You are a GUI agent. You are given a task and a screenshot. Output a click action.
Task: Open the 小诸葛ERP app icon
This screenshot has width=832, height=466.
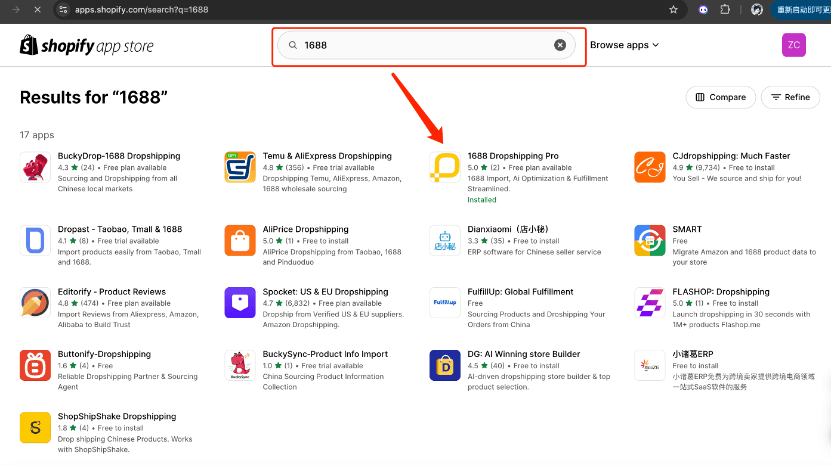[649, 365]
